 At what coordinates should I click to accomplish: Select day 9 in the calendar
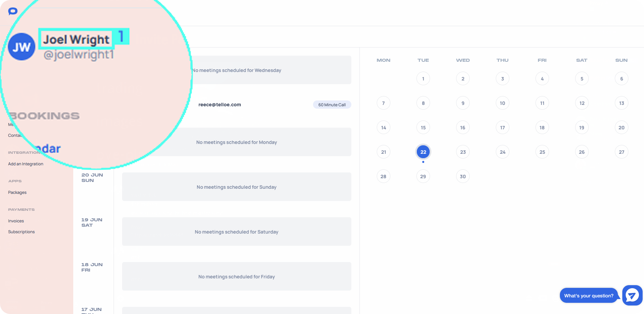tap(463, 103)
